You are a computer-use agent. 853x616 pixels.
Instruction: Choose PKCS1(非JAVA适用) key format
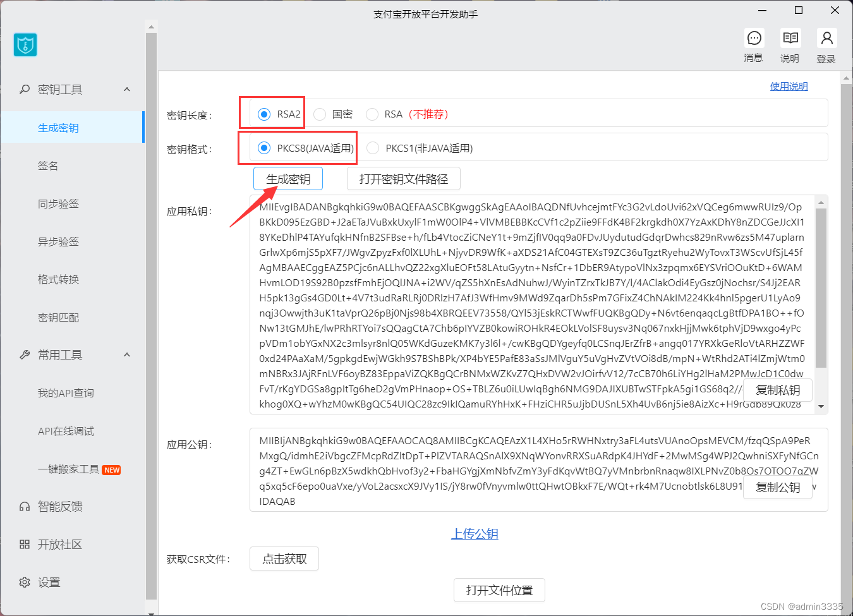click(x=373, y=148)
